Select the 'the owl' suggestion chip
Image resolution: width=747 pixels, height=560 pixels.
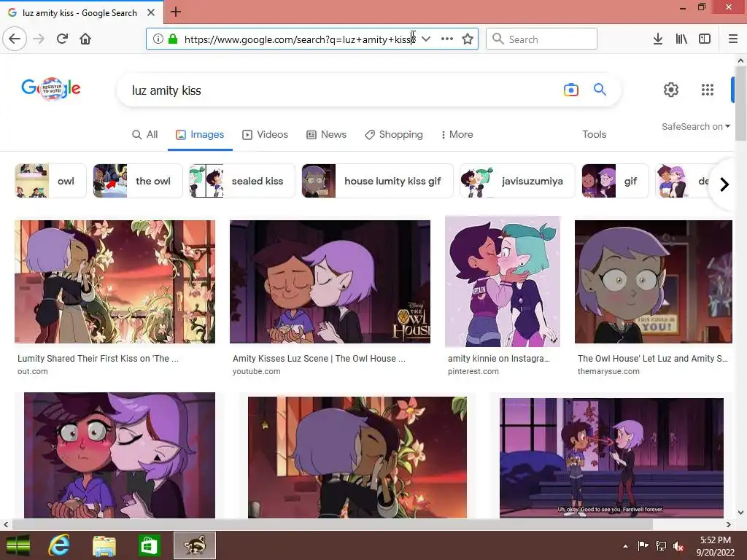[x=138, y=181]
